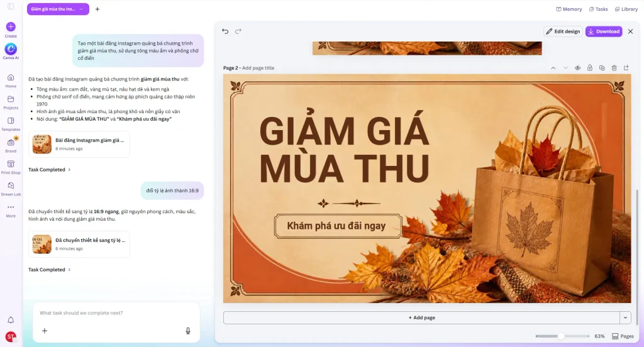Undo the last design change
This screenshot has height=347, width=644.
coord(225,31)
